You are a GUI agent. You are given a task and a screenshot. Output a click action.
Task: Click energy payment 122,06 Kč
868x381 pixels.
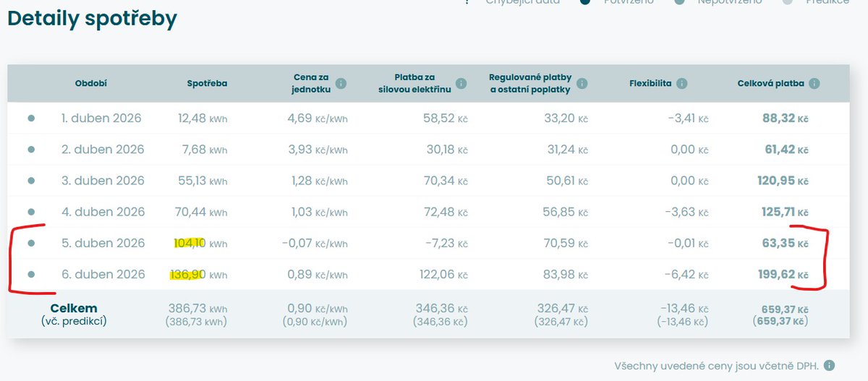coord(444,275)
